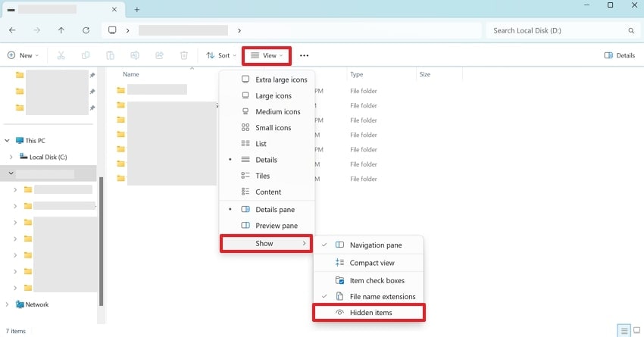Toggle the Details pane option
This screenshot has width=644, height=337.
267,209
